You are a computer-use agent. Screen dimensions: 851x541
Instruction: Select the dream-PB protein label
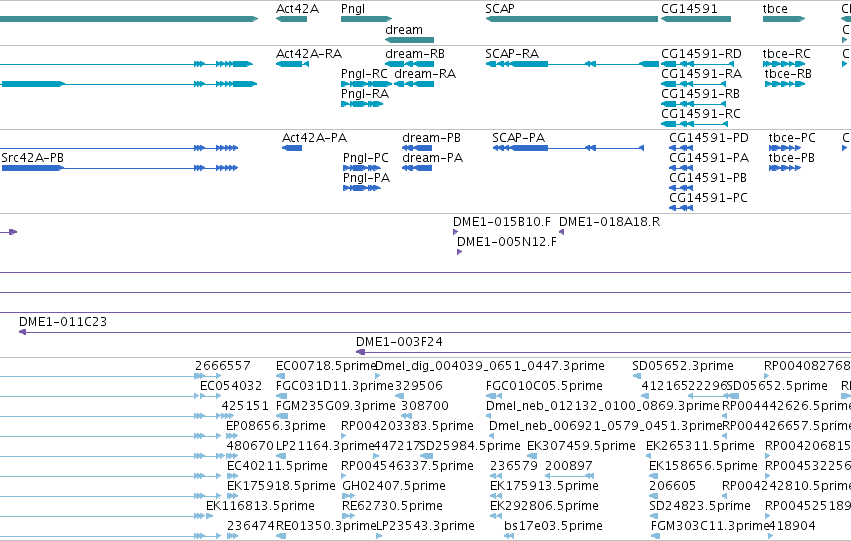tap(431, 138)
